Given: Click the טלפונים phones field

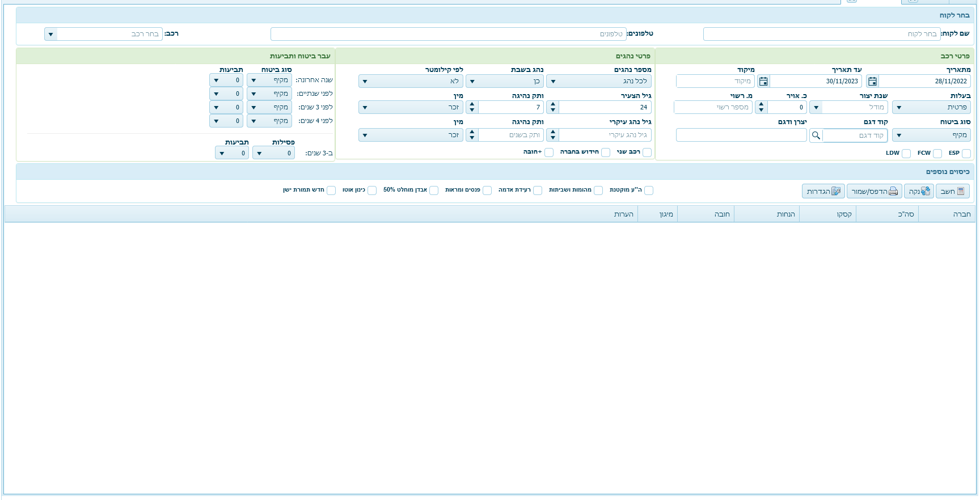Looking at the screenshot, I should pyautogui.click(x=449, y=34).
